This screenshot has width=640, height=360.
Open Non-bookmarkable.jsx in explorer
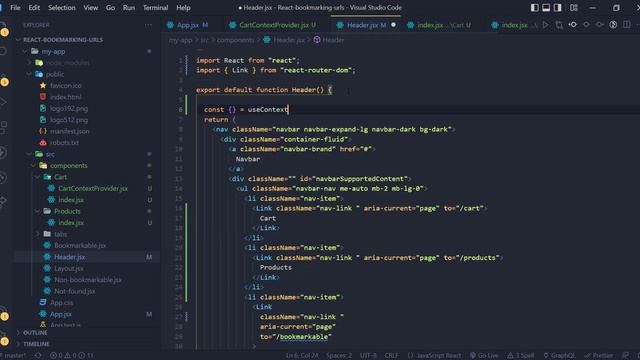88,280
